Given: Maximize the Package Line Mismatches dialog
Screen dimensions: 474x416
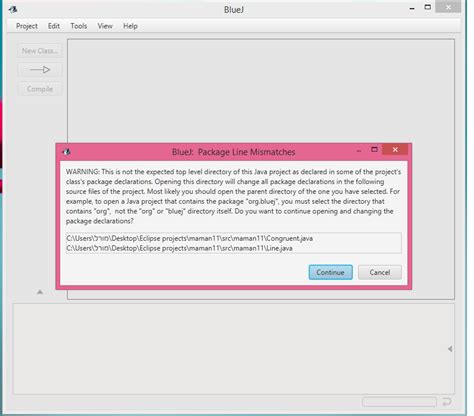Looking at the screenshot, I should [x=374, y=149].
